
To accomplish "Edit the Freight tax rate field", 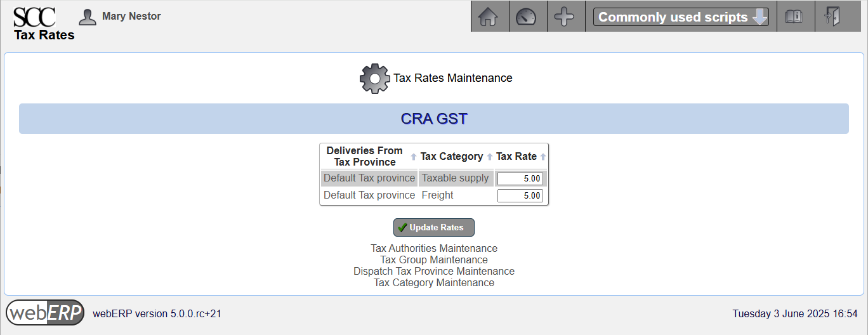I will point(520,196).
